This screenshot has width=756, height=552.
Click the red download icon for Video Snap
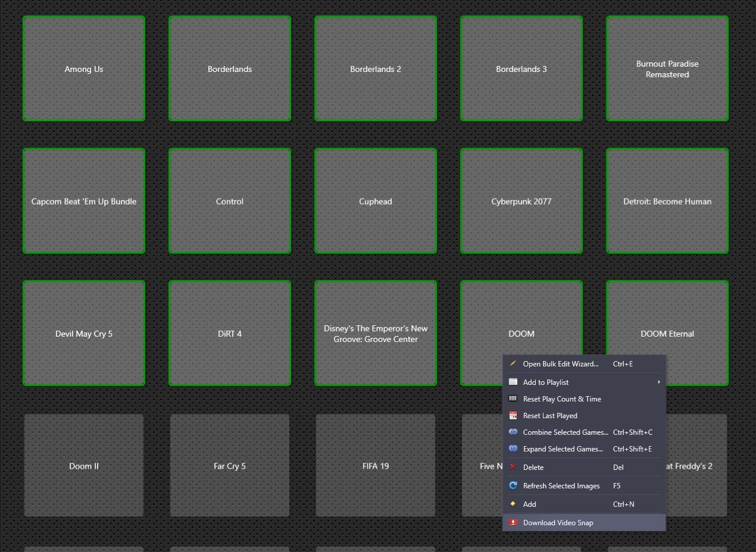click(513, 522)
